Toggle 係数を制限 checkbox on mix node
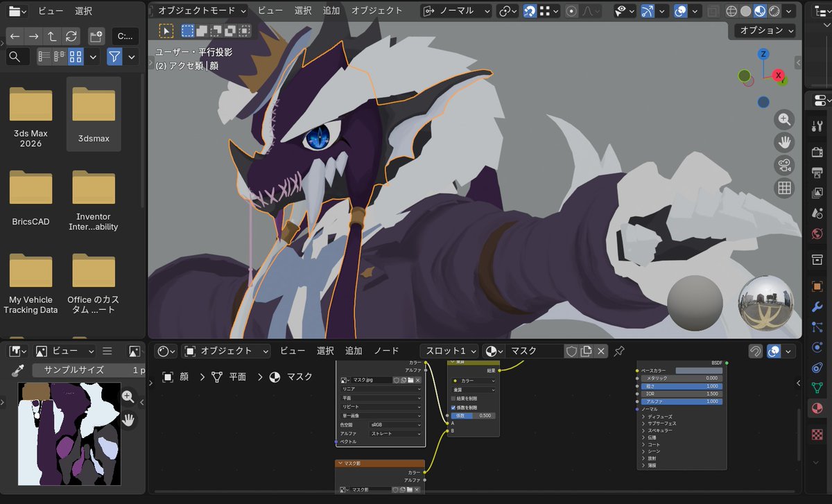This screenshot has width=832, height=504. click(x=453, y=408)
